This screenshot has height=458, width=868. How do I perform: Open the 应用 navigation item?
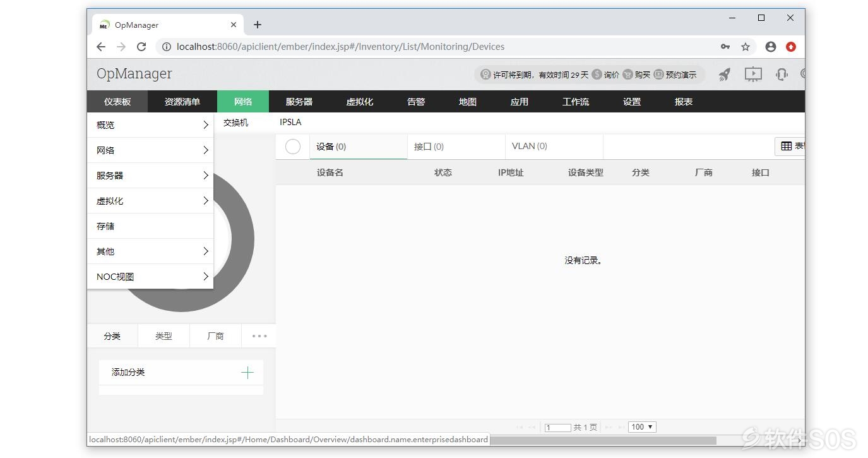click(x=520, y=102)
